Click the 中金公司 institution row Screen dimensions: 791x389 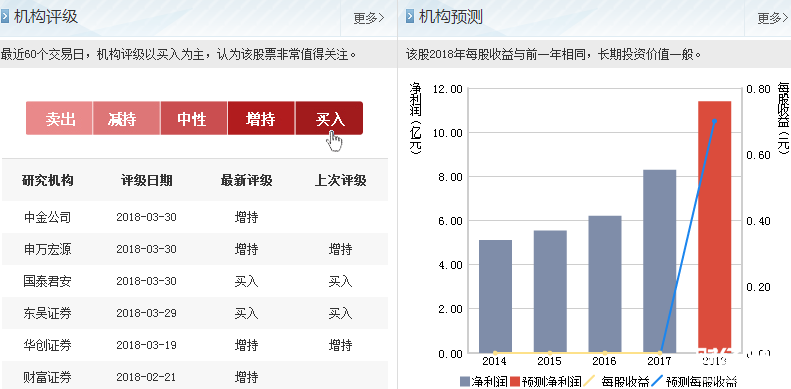click(195, 217)
